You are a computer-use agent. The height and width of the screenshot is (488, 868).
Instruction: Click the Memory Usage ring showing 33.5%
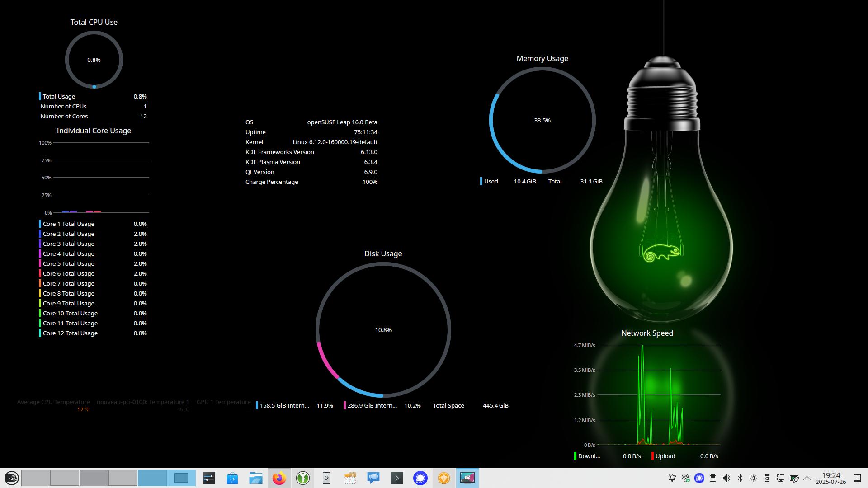click(x=542, y=120)
